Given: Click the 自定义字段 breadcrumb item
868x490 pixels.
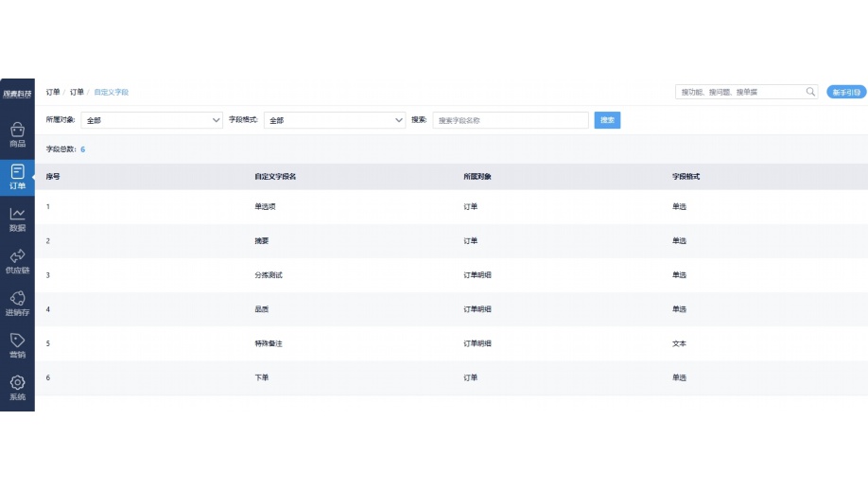Looking at the screenshot, I should (111, 92).
